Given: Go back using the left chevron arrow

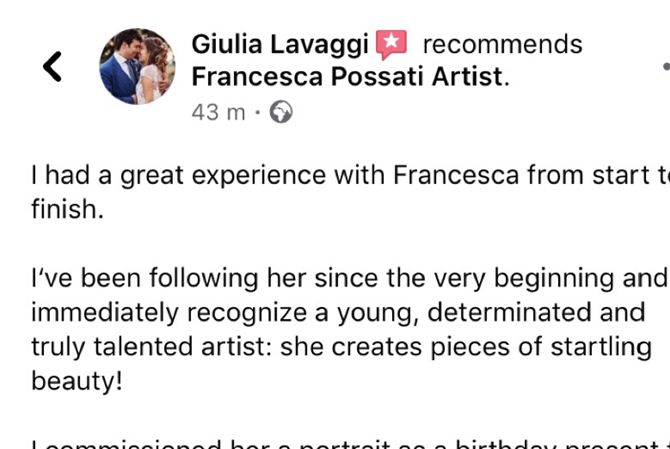Looking at the screenshot, I should 52,67.
